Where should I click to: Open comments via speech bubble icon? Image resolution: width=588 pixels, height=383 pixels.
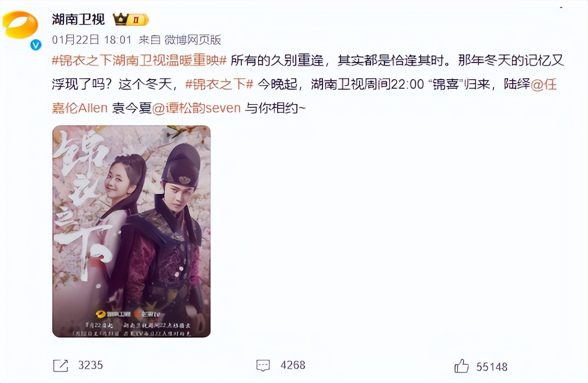(x=263, y=365)
